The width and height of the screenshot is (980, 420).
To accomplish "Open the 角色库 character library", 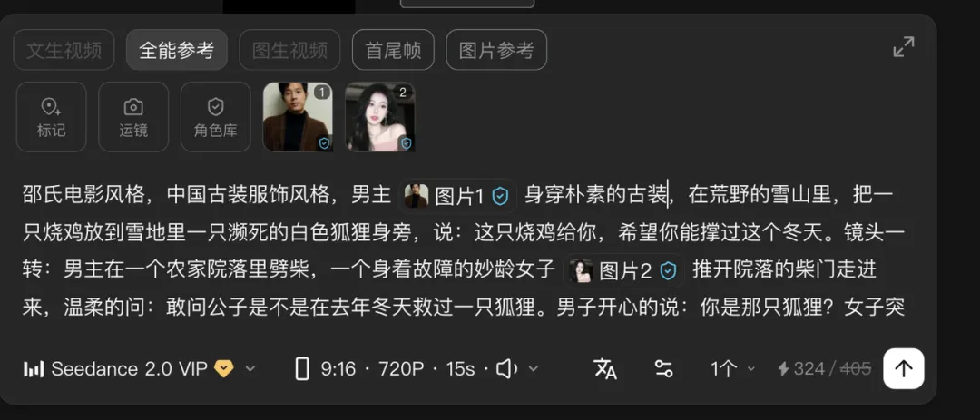I will coord(216,117).
